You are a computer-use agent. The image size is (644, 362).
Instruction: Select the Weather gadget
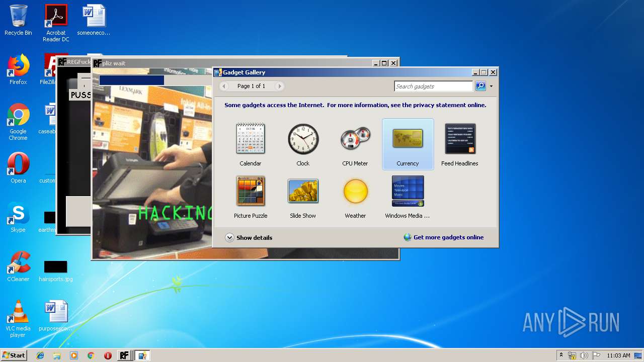click(355, 197)
